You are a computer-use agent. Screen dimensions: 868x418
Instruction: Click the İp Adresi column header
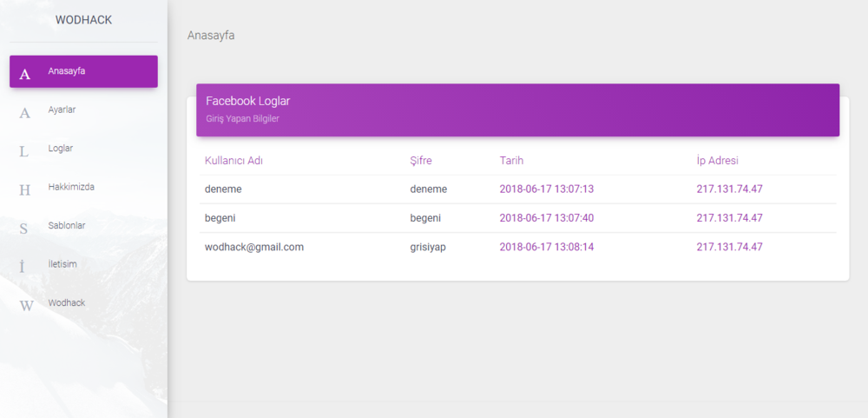click(x=718, y=161)
